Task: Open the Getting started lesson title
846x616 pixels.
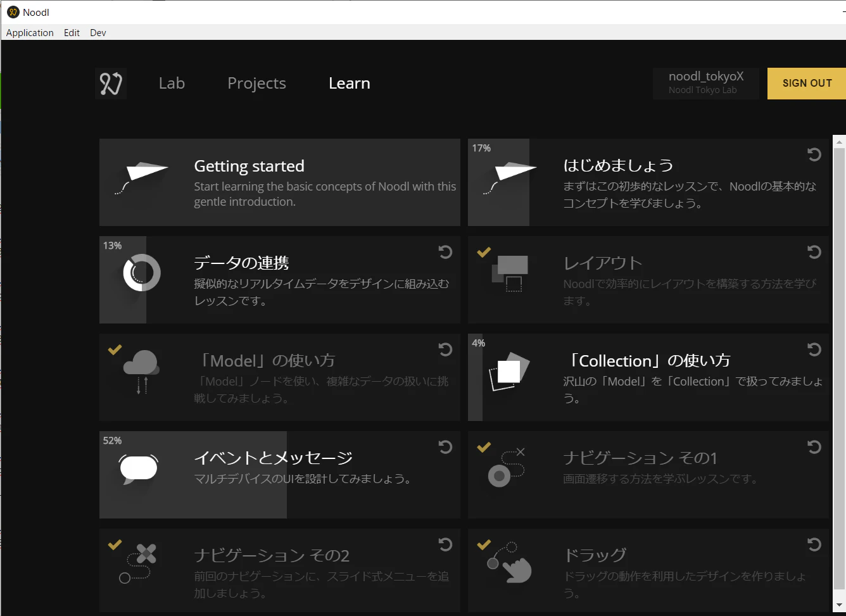Action: pyautogui.click(x=249, y=166)
